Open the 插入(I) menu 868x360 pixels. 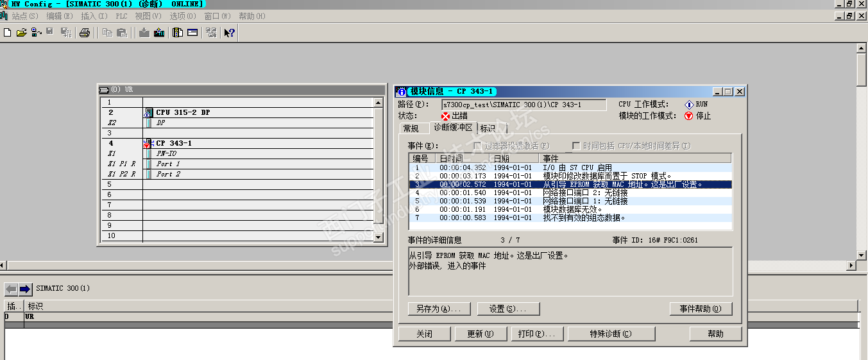click(x=94, y=16)
